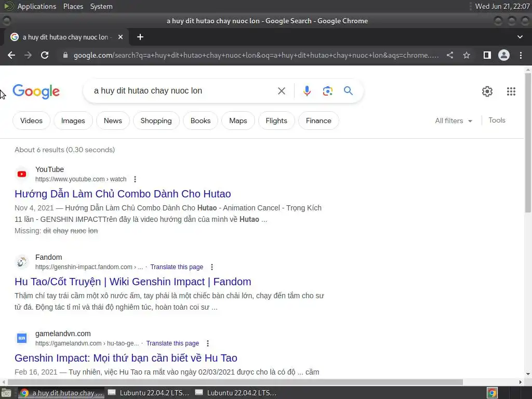This screenshot has height=399, width=532.
Task: Click the padlock site info icon
Action: point(65,55)
